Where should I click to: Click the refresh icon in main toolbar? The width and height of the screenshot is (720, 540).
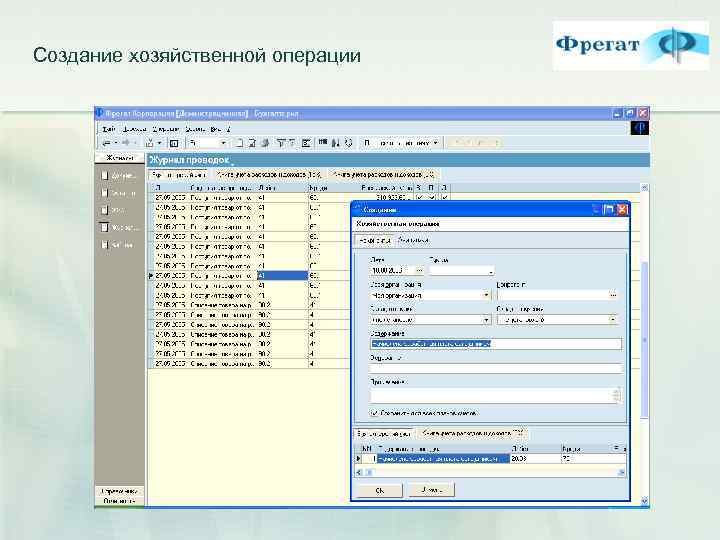coord(349,143)
